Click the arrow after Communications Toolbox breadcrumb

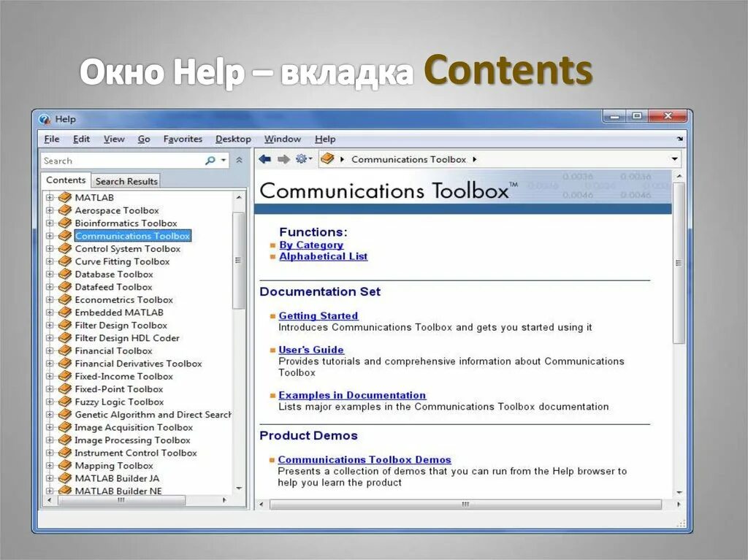tap(475, 159)
